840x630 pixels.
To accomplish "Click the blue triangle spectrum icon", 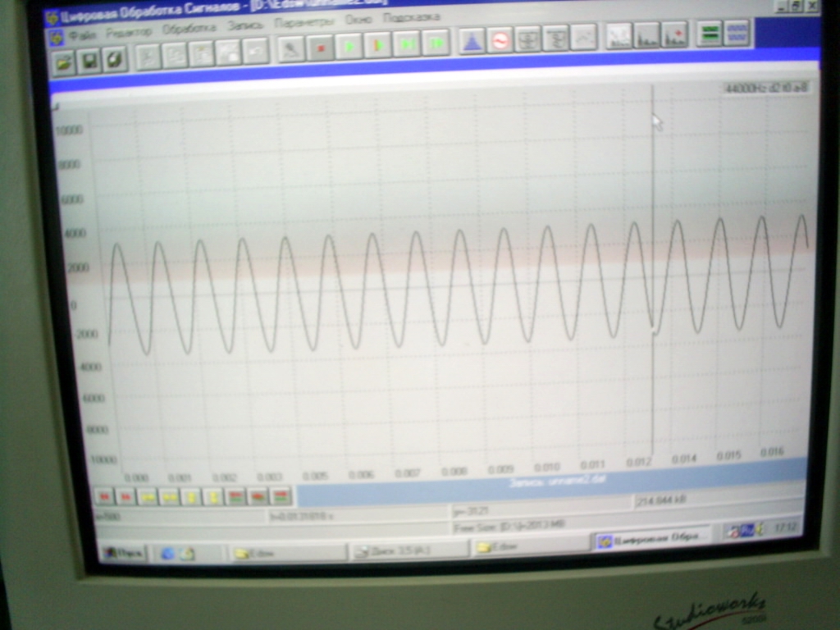I will tap(472, 41).
